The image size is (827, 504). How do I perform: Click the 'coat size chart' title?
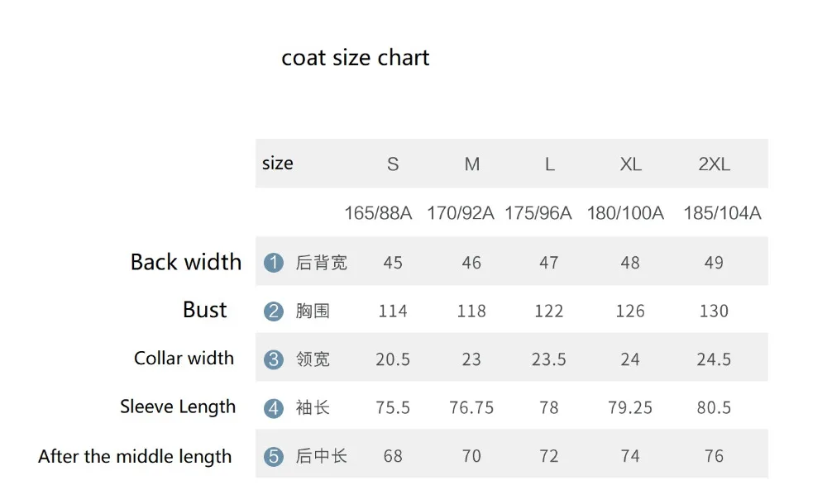(x=356, y=58)
